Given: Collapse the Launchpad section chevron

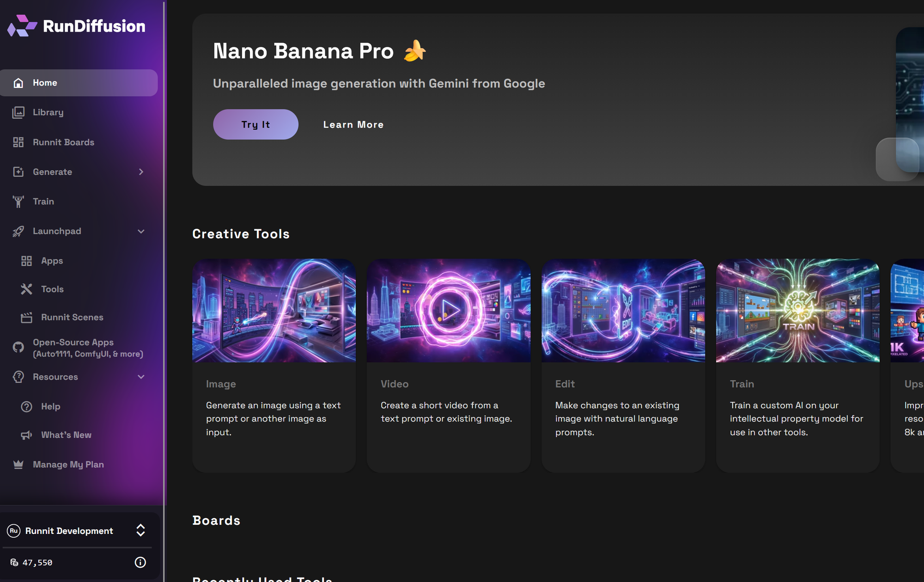Looking at the screenshot, I should click(141, 231).
